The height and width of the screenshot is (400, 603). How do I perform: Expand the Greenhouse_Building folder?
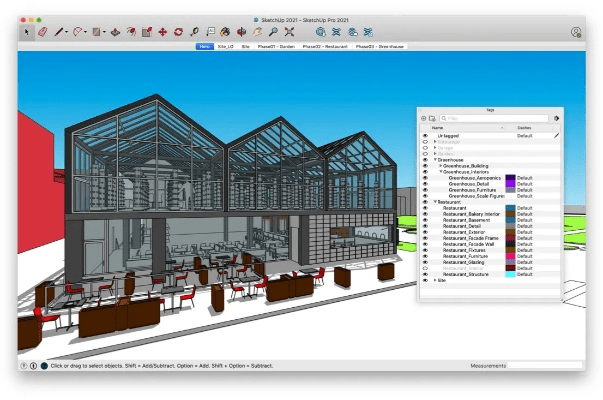[441, 166]
